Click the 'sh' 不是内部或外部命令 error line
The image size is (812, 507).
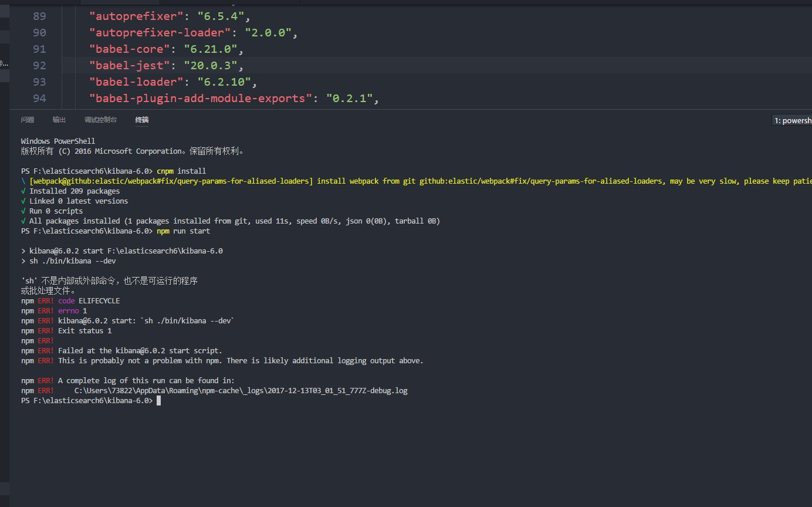(x=110, y=281)
